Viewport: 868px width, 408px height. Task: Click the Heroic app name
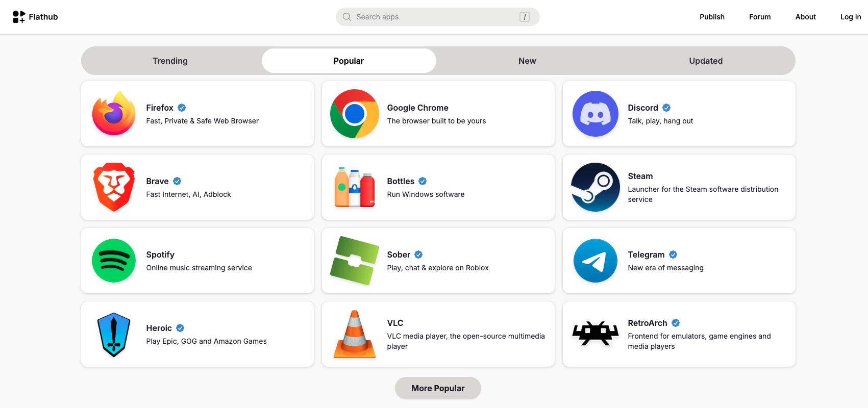(159, 328)
